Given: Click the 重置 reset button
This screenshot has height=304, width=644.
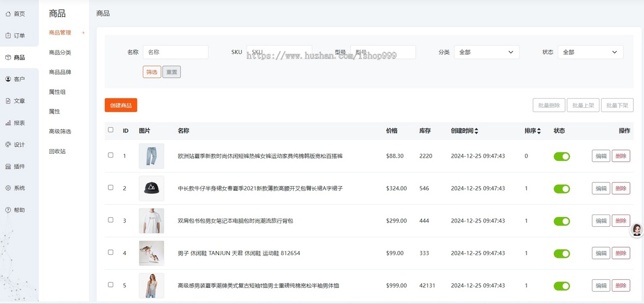Looking at the screenshot, I should click(172, 72).
